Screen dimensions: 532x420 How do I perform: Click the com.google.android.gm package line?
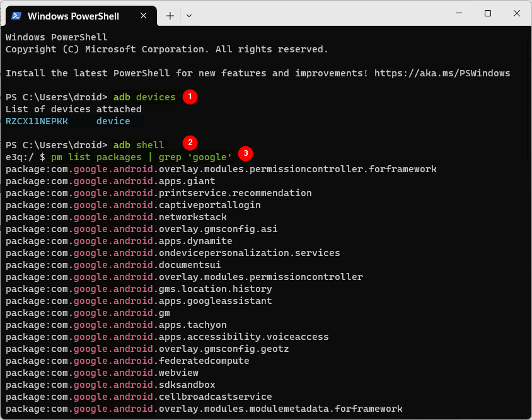88,313
